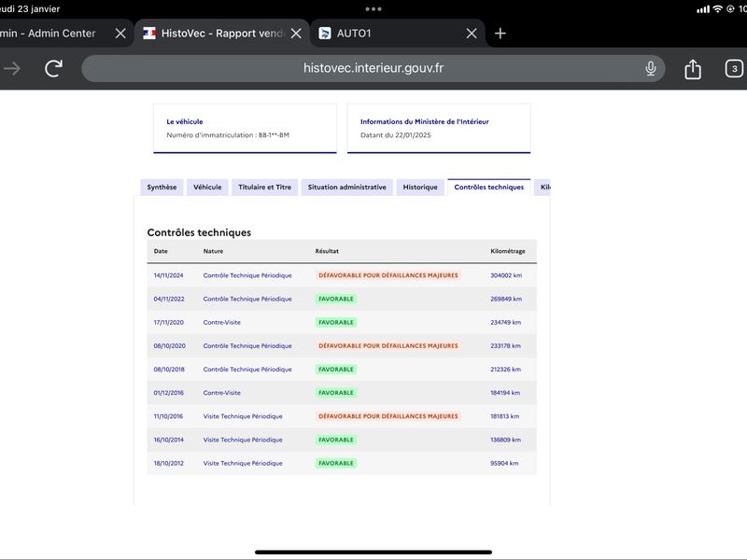Select the Contrôles techniques tab
This screenshot has height=560, width=747.
pyautogui.click(x=488, y=188)
